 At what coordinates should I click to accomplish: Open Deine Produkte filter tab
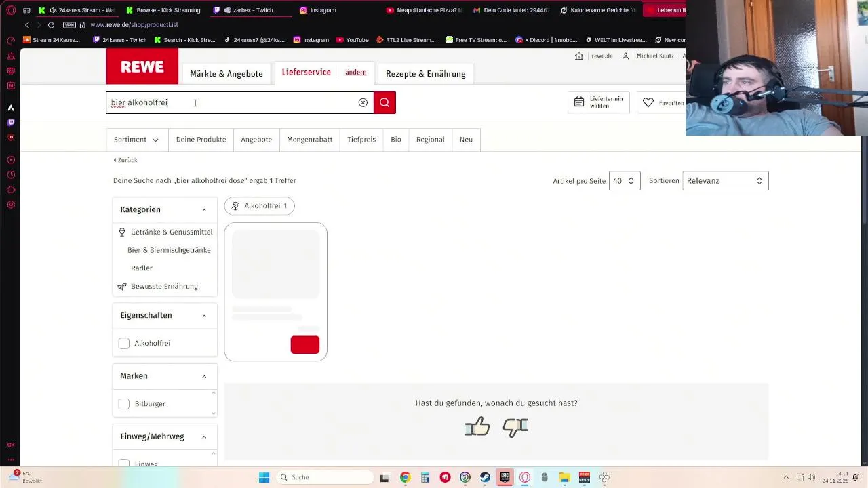(201, 139)
